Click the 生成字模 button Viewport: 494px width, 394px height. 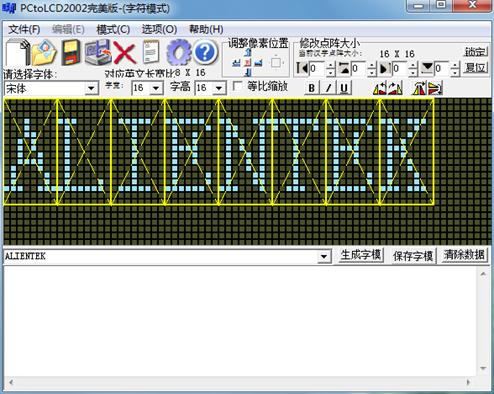pos(361,255)
